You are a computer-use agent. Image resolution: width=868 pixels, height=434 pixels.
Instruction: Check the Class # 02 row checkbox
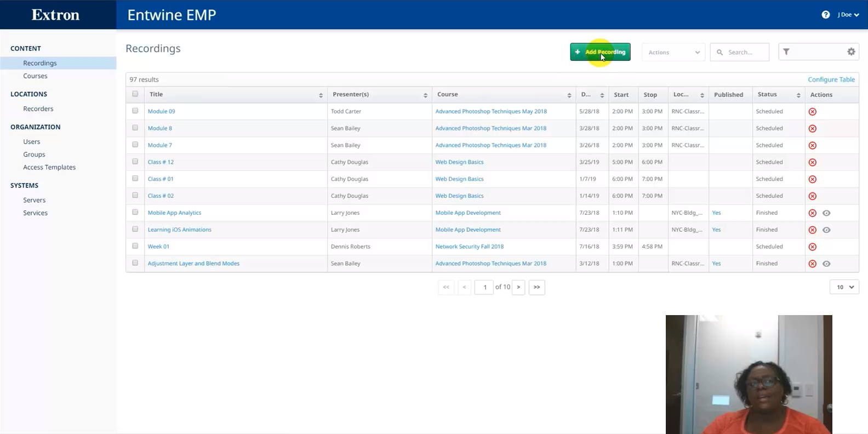[135, 195]
